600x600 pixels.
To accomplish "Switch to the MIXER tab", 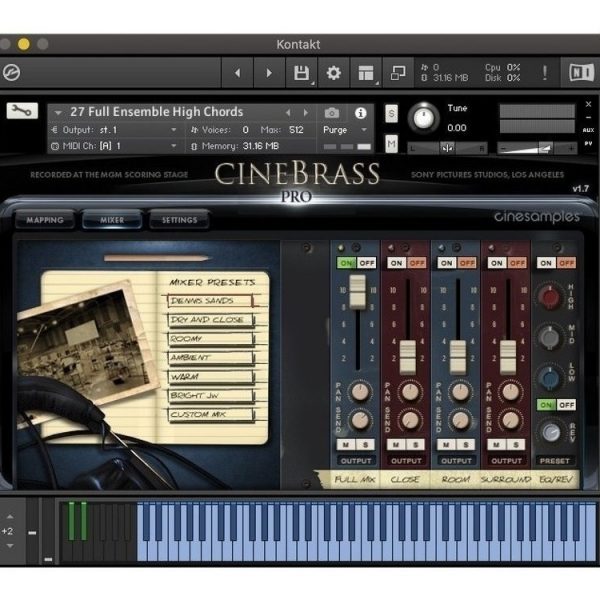I will [112, 220].
